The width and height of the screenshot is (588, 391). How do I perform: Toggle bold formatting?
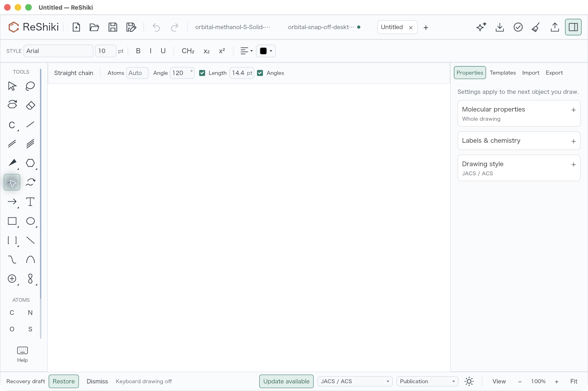138,51
